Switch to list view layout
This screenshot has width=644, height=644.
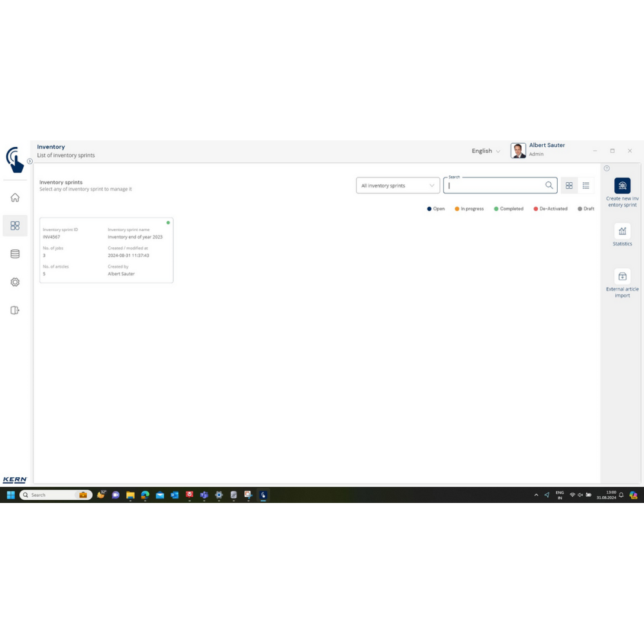[586, 185]
